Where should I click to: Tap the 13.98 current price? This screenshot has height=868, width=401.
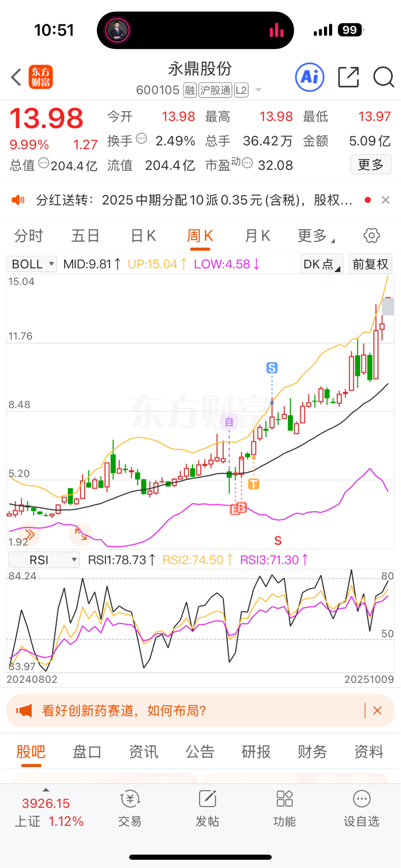[47, 118]
